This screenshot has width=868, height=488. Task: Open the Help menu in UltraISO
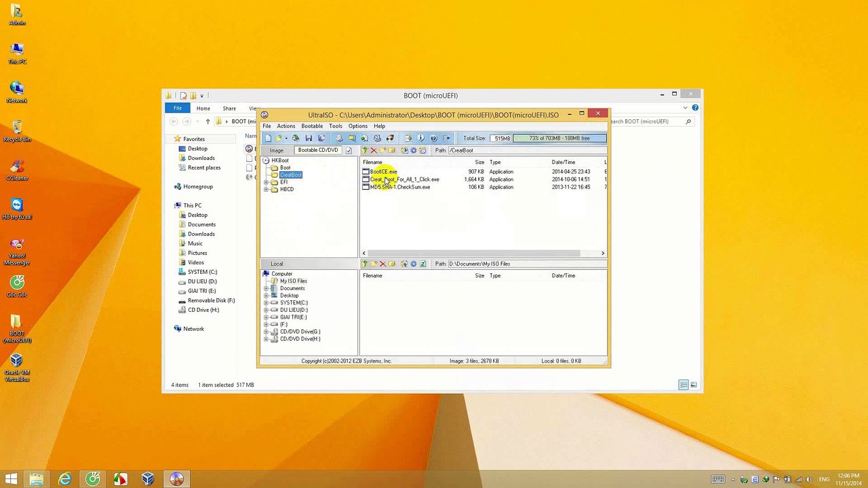click(379, 126)
